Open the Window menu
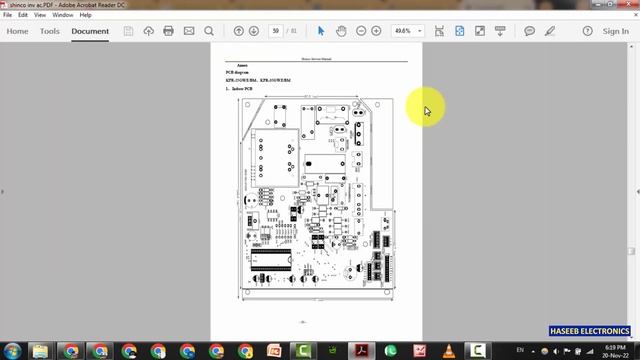The width and height of the screenshot is (640, 360). coord(62,15)
